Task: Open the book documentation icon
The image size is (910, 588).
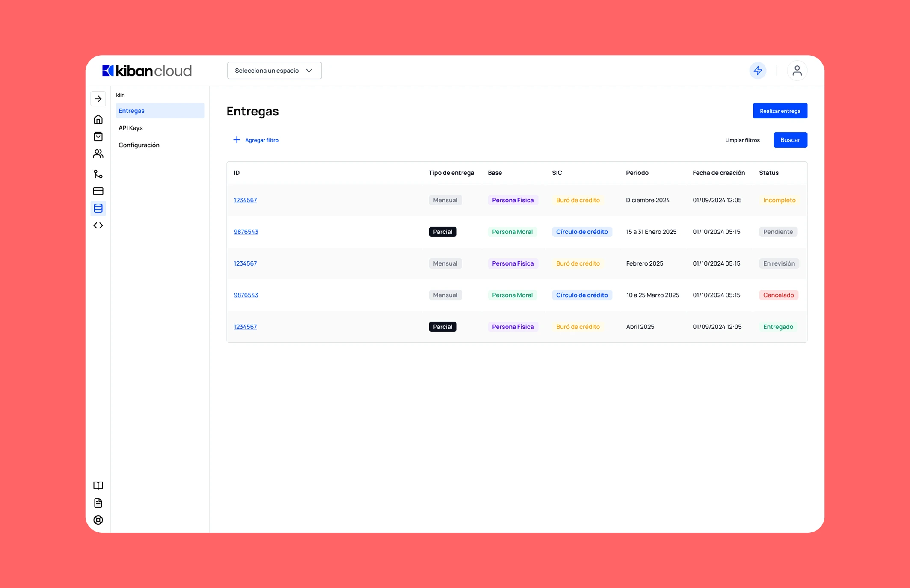Action: tap(98, 485)
